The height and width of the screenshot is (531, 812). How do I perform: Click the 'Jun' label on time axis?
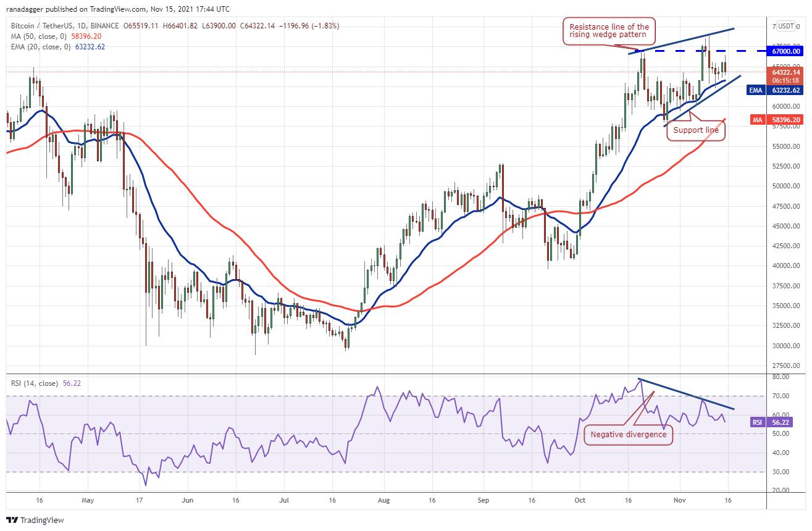tap(188, 501)
